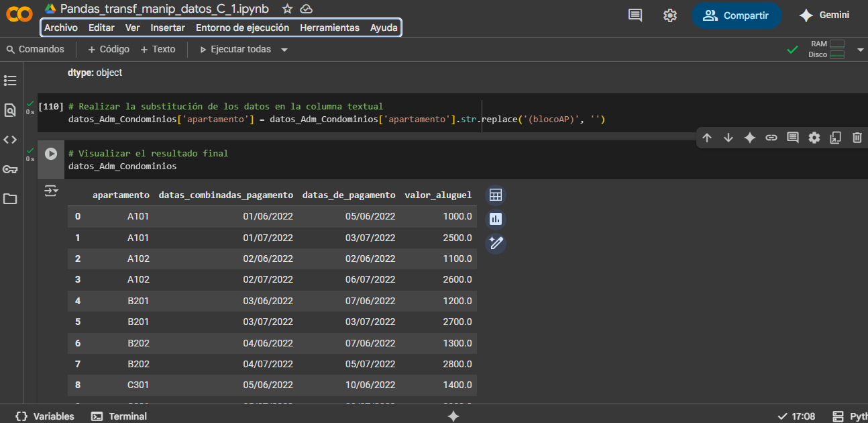Click the B201 apartment cell in row 4

point(138,301)
